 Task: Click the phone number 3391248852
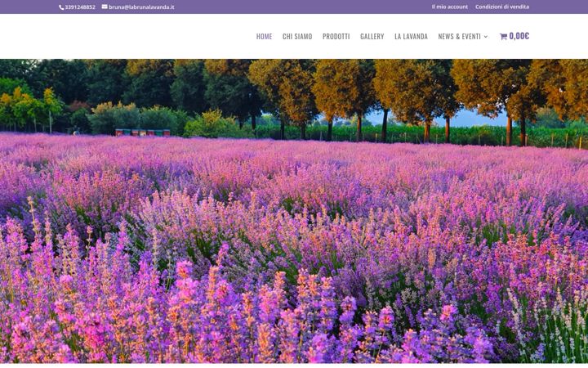(x=80, y=7)
